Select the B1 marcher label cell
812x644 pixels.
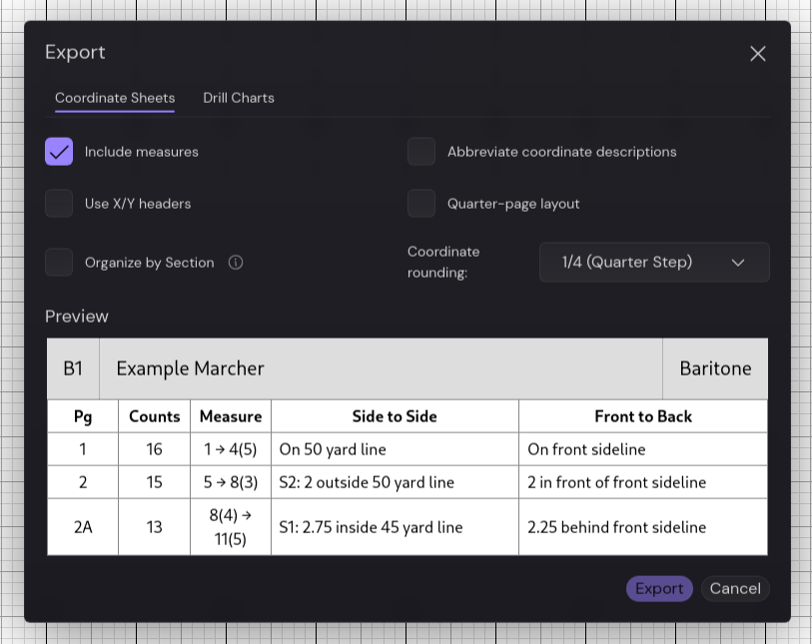pyautogui.click(x=72, y=368)
